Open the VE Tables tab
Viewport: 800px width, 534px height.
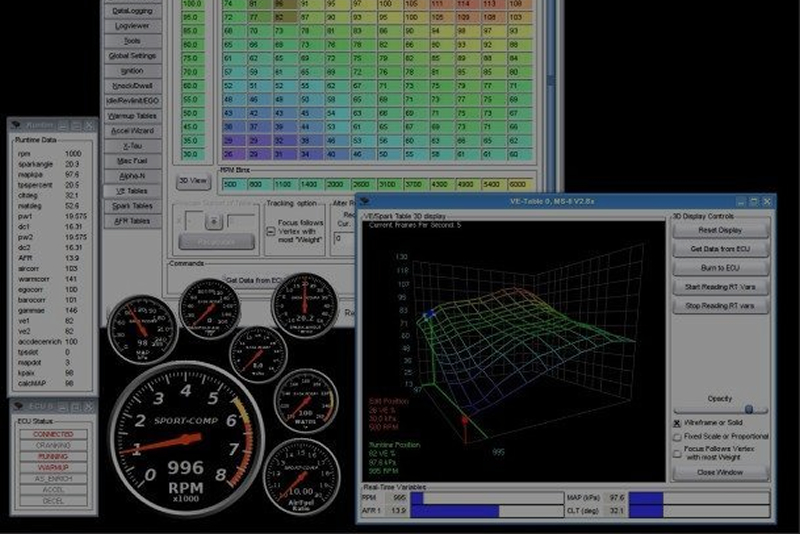[132, 190]
